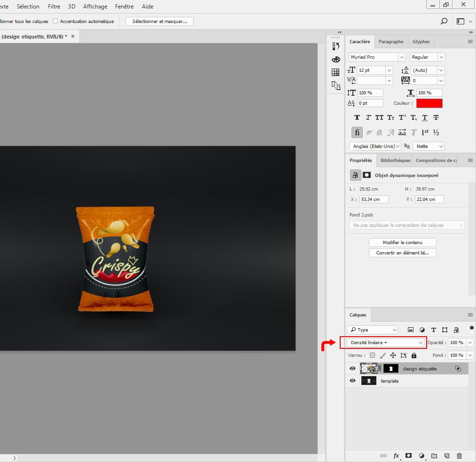The image size is (476, 462).
Task: Apply Small Caps text style
Action: click(390, 117)
